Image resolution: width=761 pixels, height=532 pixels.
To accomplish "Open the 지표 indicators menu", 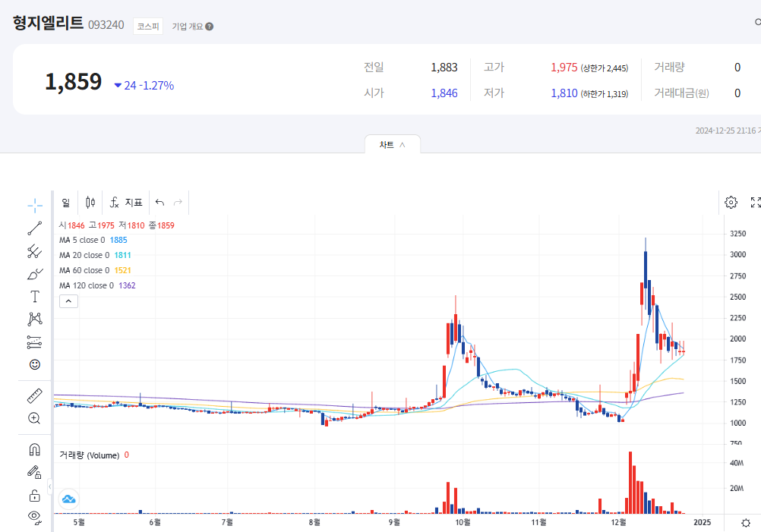I will [x=126, y=202].
